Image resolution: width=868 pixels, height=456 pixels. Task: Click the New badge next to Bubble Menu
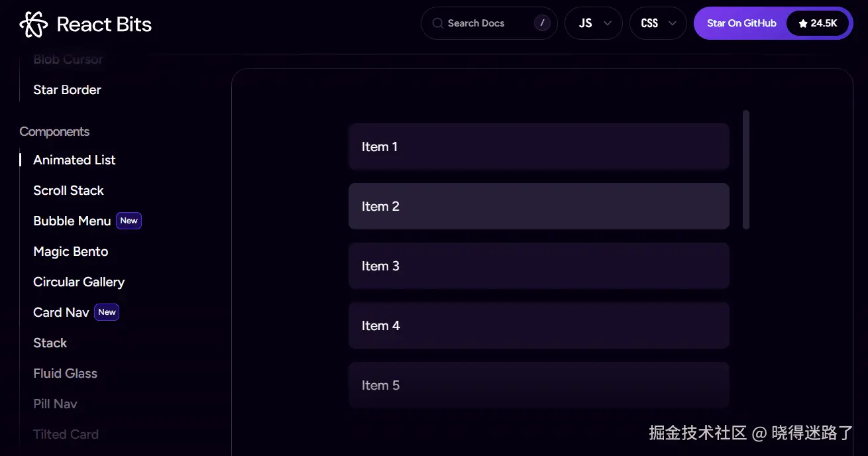129,221
